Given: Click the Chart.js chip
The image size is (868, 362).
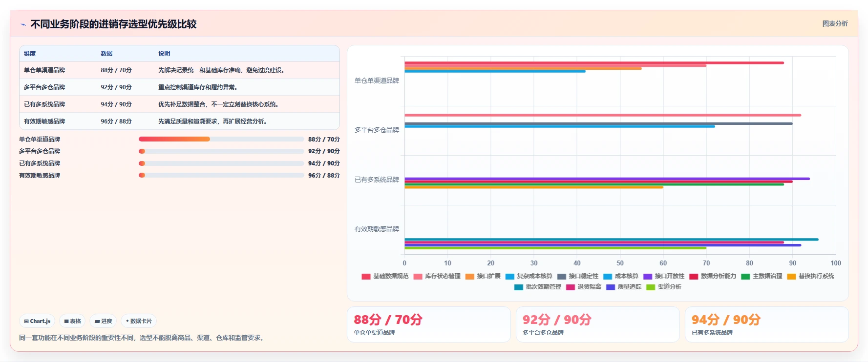Looking at the screenshot, I should pos(37,321).
